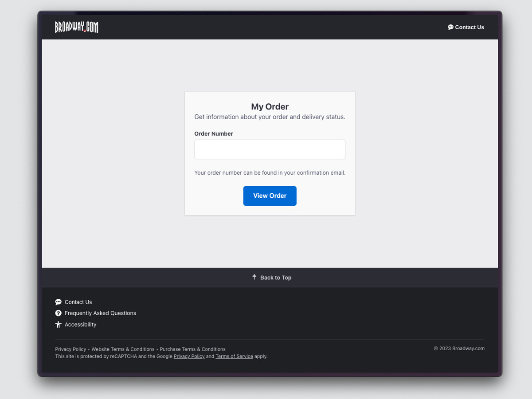This screenshot has height=399, width=532.
Task: Open the Website Terms & Conditions link
Action: tap(123, 349)
